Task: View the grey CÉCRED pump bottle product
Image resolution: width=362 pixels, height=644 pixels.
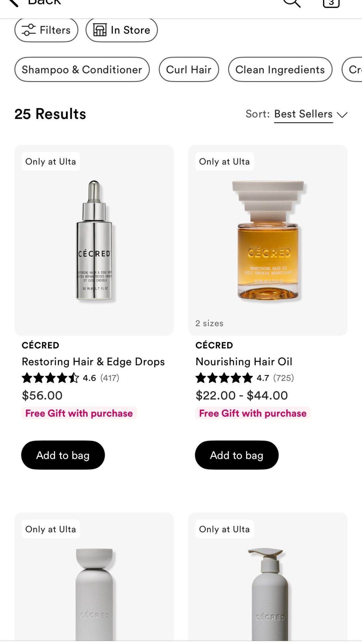Action: (268, 577)
